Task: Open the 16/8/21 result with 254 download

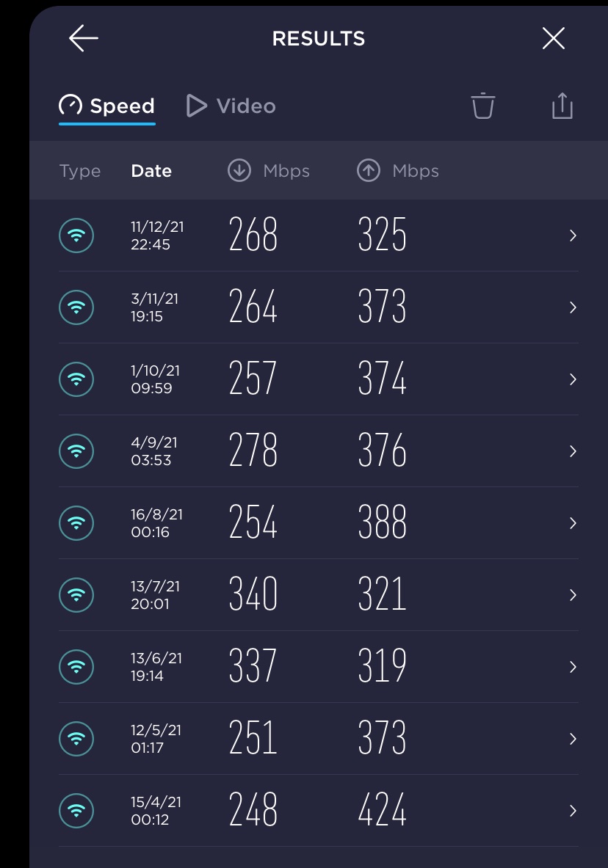Action: coord(319,523)
